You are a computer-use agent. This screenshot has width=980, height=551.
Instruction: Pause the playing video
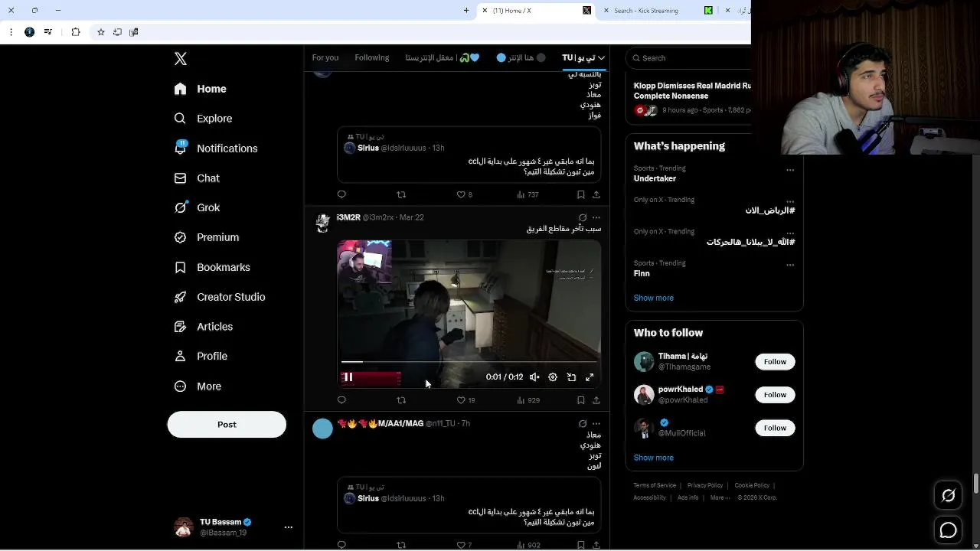tap(348, 377)
